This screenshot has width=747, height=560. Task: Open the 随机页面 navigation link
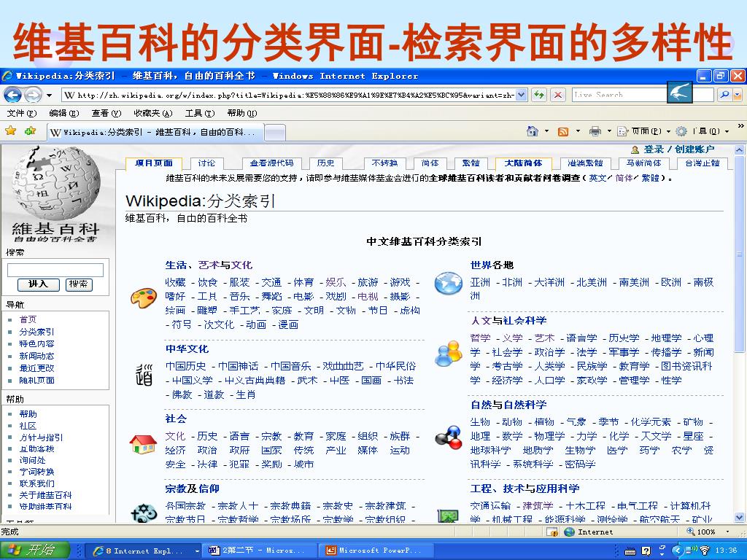pyautogui.click(x=36, y=381)
